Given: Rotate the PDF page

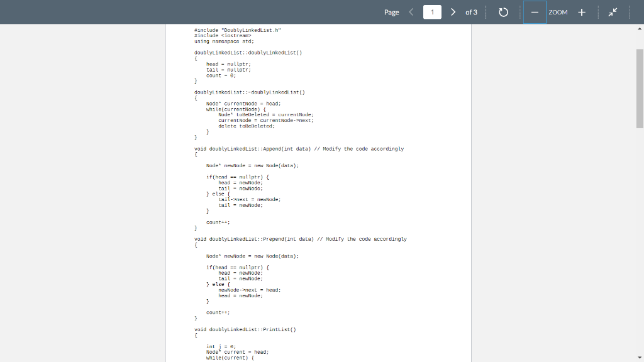Looking at the screenshot, I should [x=503, y=12].
